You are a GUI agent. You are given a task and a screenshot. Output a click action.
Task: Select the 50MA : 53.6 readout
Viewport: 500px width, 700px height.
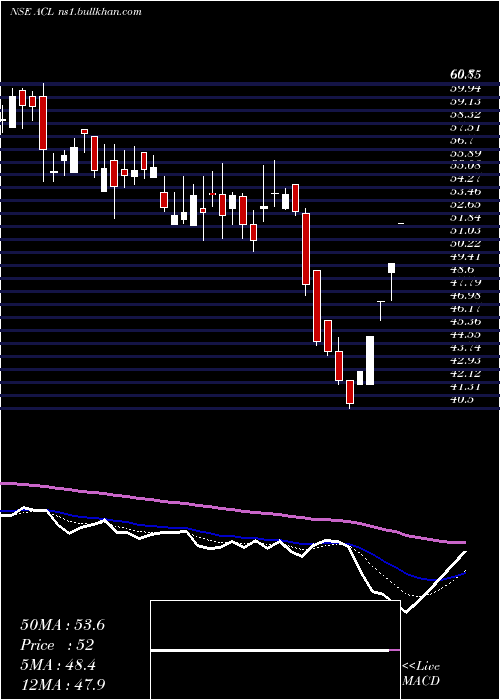pos(63,625)
